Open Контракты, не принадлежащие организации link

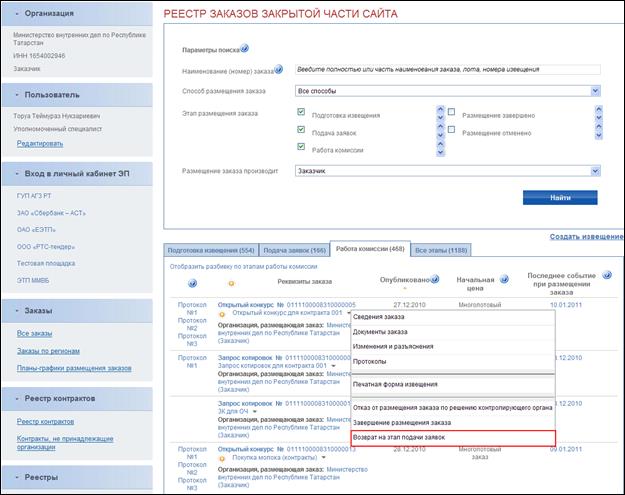click(x=65, y=443)
